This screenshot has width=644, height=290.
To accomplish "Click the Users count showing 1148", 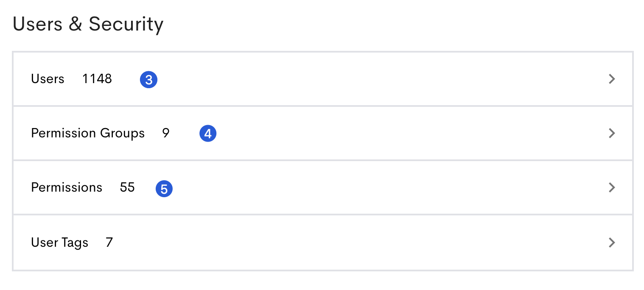I will click(x=97, y=79).
